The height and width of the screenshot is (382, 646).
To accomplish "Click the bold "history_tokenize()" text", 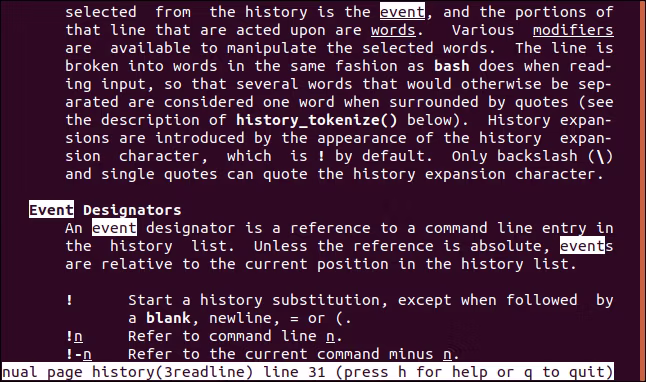I will 317,120.
